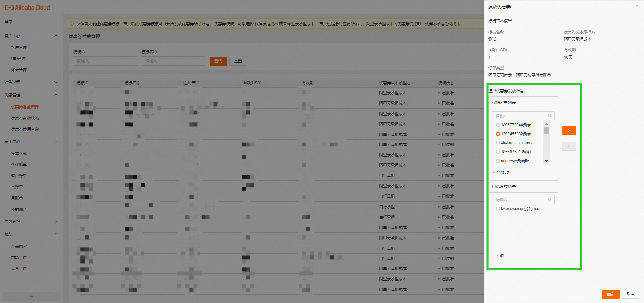Open 优惠券审批状态 in the sidebar
The width and height of the screenshot is (644, 303).
tap(25, 118)
